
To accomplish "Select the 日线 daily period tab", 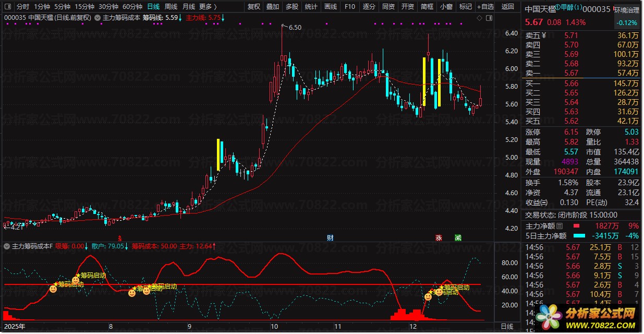I will pyautogui.click(x=153, y=7).
